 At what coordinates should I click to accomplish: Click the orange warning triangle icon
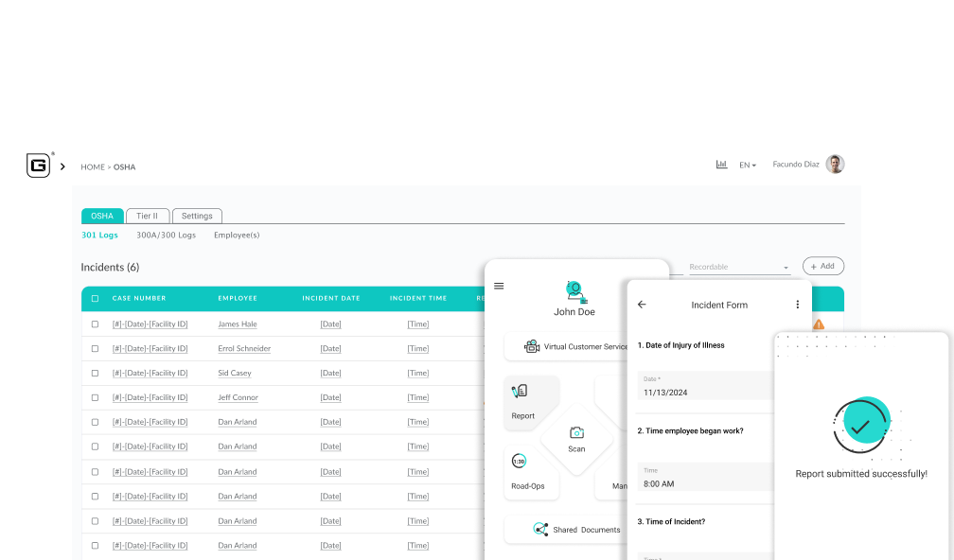tap(819, 324)
